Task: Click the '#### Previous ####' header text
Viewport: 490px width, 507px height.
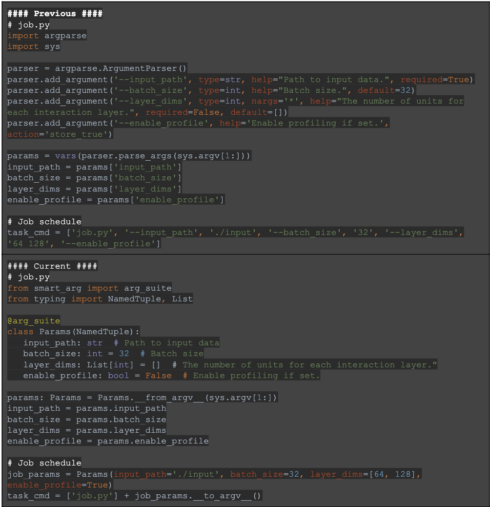Action: [x=55, y=14]
